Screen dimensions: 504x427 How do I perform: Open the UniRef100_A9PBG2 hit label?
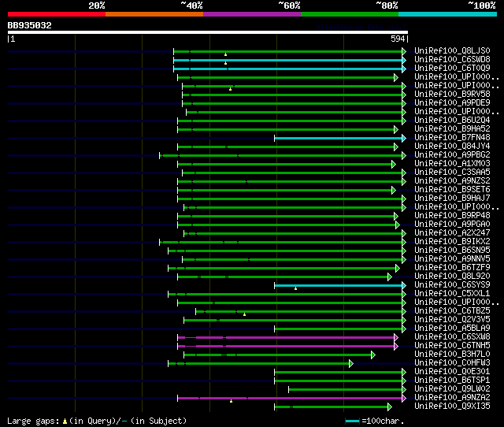coord(452,154)
